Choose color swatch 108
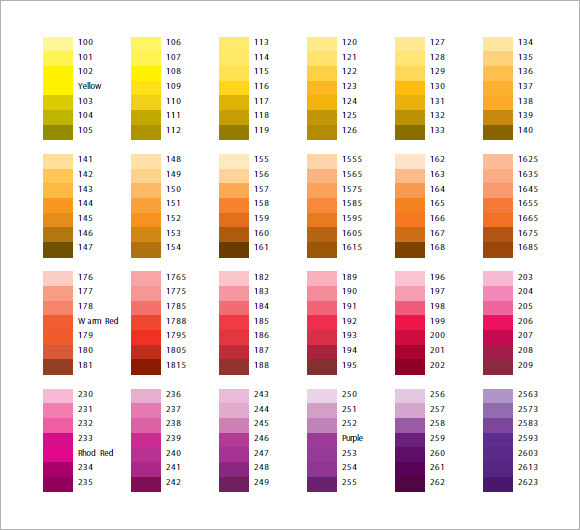580x530 pixels. click(x=146, y=73)
